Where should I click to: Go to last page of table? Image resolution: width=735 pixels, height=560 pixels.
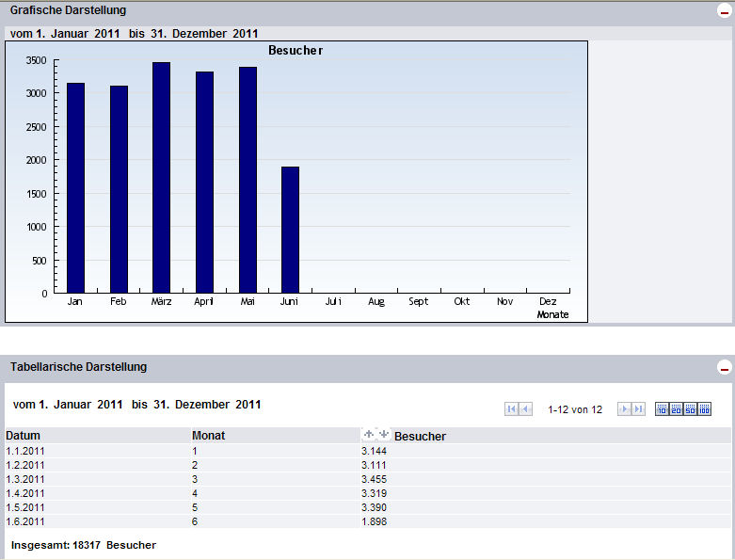pyautogui.click(x=638, y=409)
